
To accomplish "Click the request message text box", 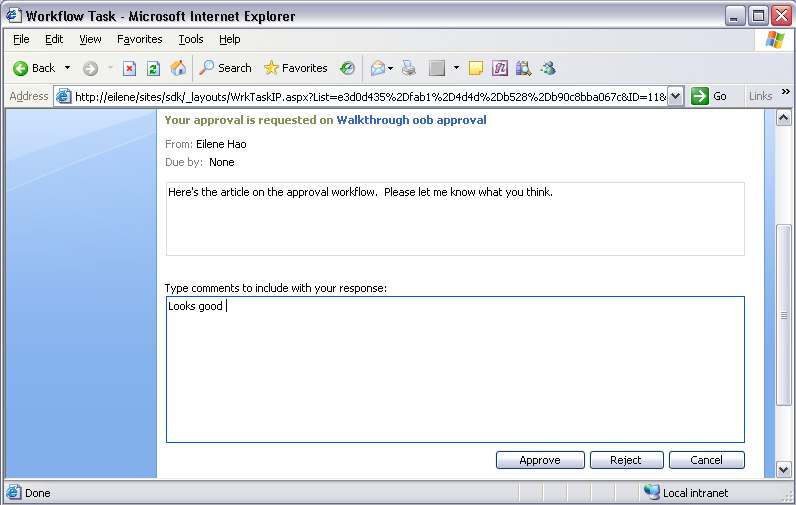I will (x=455, y=219).
